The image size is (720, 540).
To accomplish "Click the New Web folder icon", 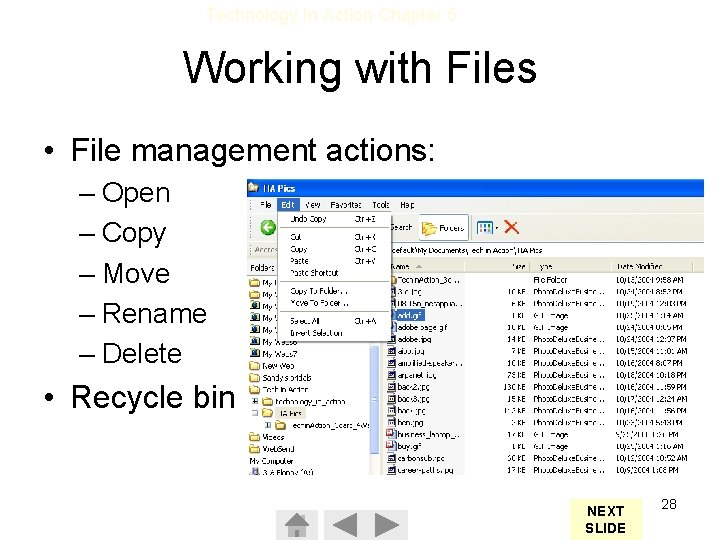I will tap(254, 366).
